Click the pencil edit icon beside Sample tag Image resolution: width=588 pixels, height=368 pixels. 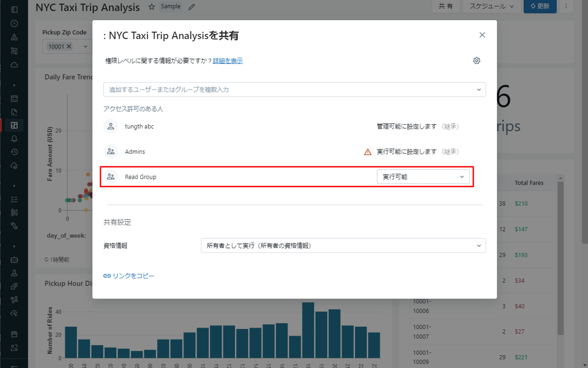point(192,7)
